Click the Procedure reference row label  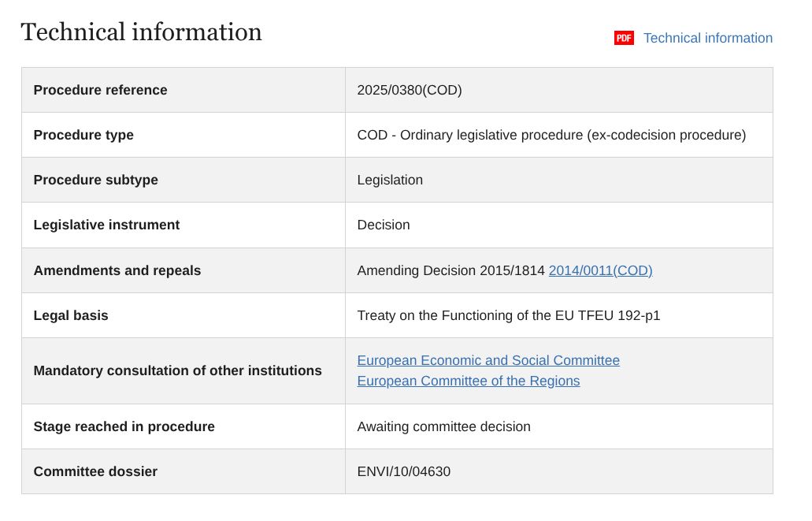(100, 90)
